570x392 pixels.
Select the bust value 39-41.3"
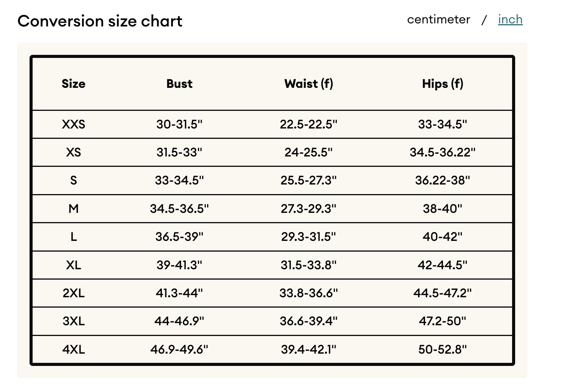(x=180, y=265)
